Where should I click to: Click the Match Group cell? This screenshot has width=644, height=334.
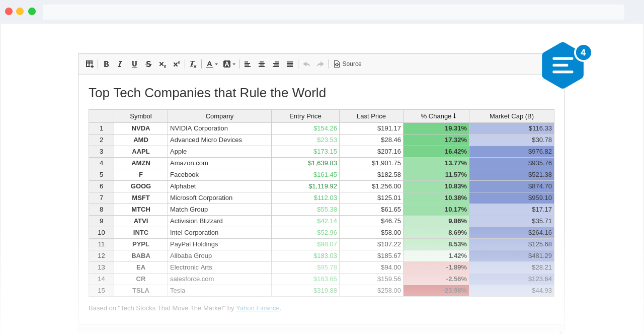pos(219,210)
